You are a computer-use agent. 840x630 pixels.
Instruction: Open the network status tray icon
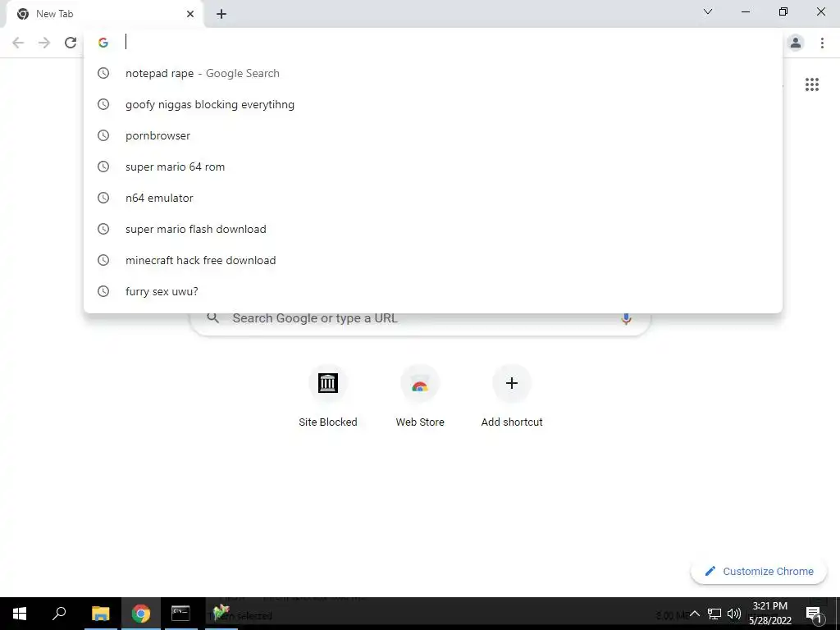(x=714, y=614)
